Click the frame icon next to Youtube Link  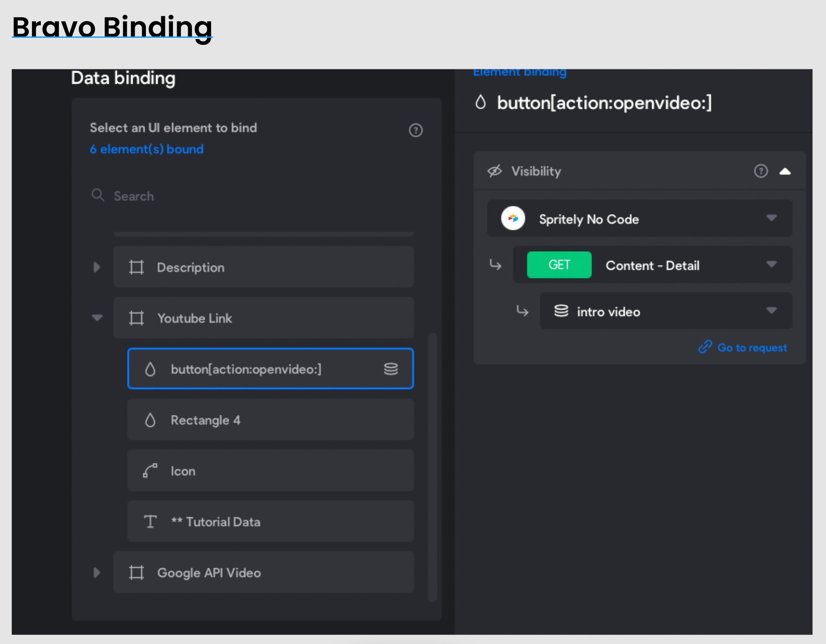point(137,318)
